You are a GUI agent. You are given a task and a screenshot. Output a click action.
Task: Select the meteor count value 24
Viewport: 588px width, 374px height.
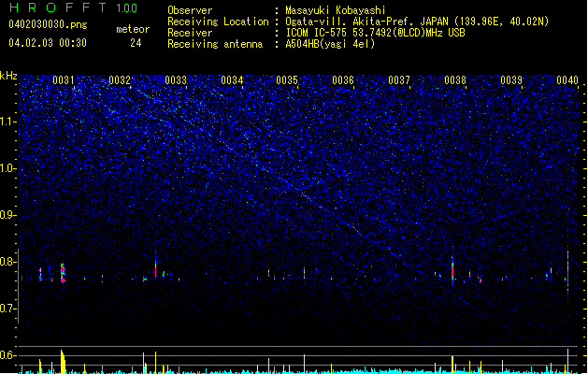tap(136, 43)
